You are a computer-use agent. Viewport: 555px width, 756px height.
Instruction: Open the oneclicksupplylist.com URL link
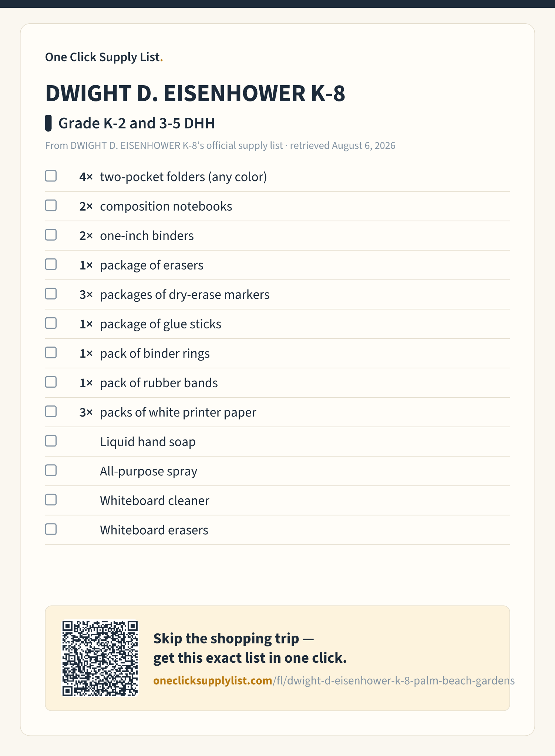click(334, 680)
